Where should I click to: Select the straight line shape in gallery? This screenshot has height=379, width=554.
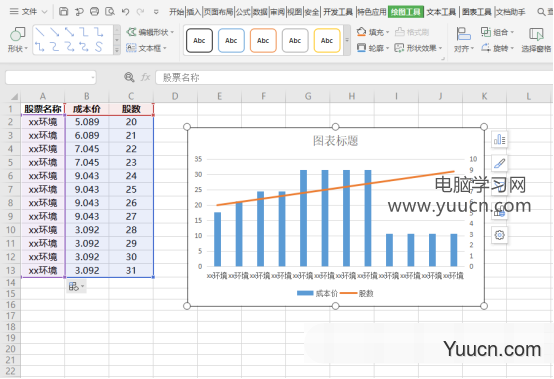coord(40,32)
